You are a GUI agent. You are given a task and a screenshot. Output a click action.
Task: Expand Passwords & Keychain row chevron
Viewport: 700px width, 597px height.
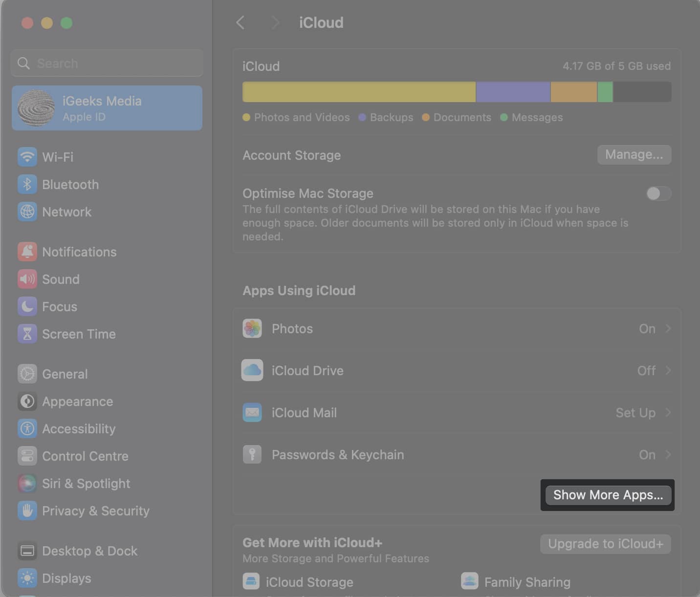tap(668, 454)
